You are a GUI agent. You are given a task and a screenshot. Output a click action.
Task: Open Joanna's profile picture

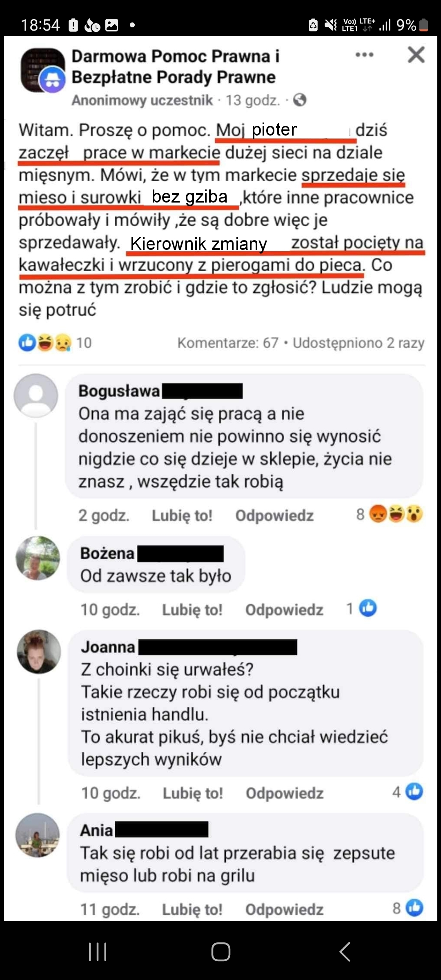pyautogui.click(x=39, y=651)
